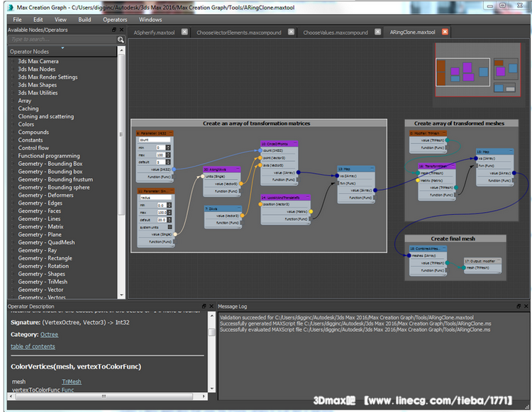Switch to the ASpherify.maxtool tab

pos(154,33)
